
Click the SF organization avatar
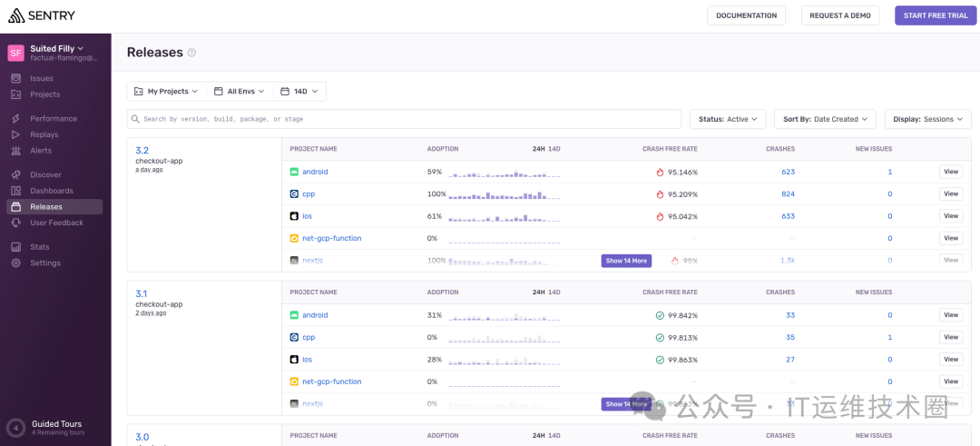[x=16, y=53]
